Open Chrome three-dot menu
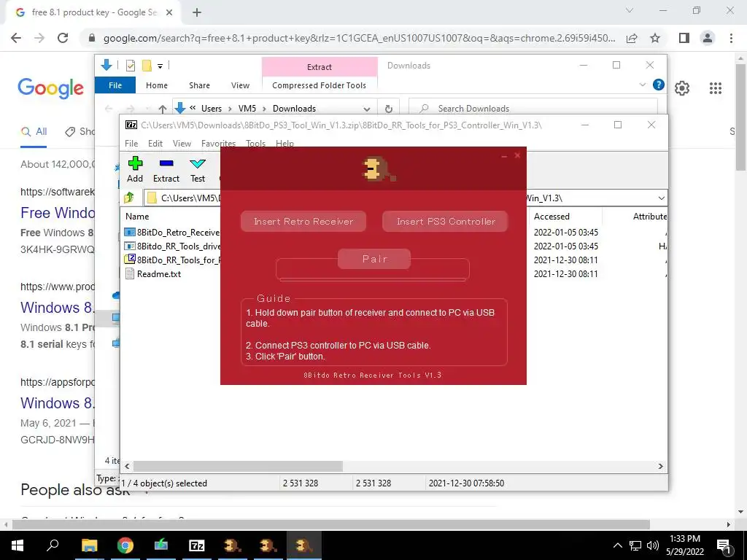 [731, 38]
